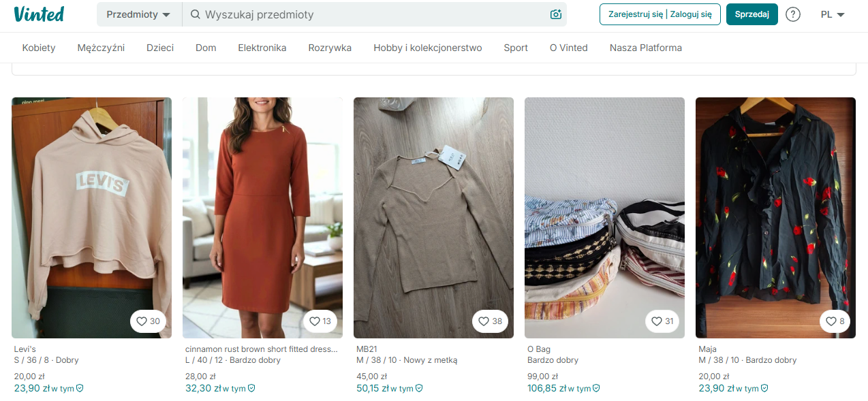Expand the Przedmioty search type dropdown

(x=138, y=14)
